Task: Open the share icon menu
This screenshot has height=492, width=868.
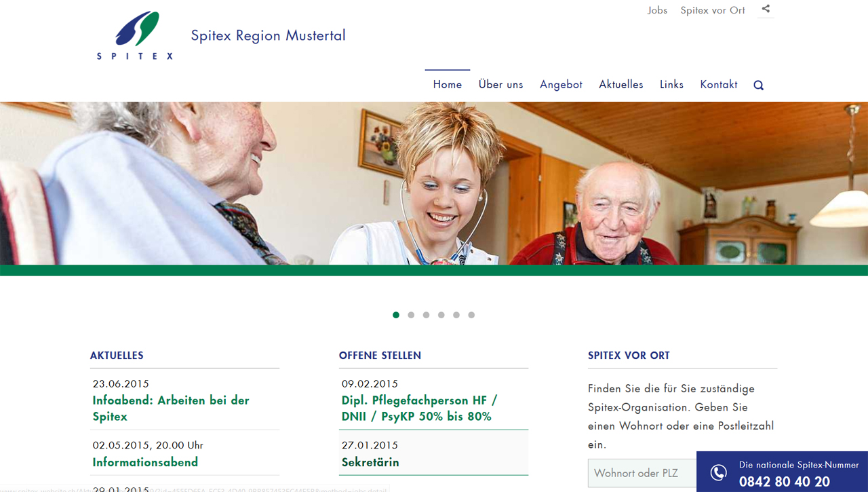Action: (766, 10)
